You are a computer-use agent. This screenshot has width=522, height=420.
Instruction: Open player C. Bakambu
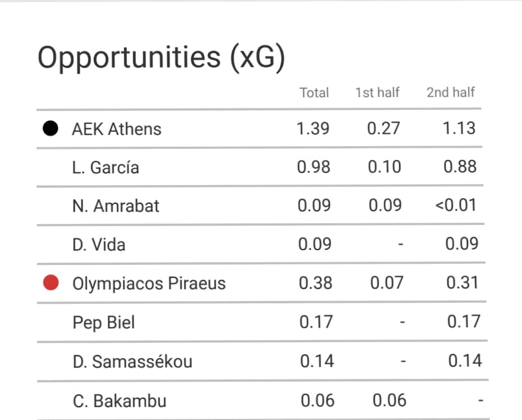pos(119,401)
